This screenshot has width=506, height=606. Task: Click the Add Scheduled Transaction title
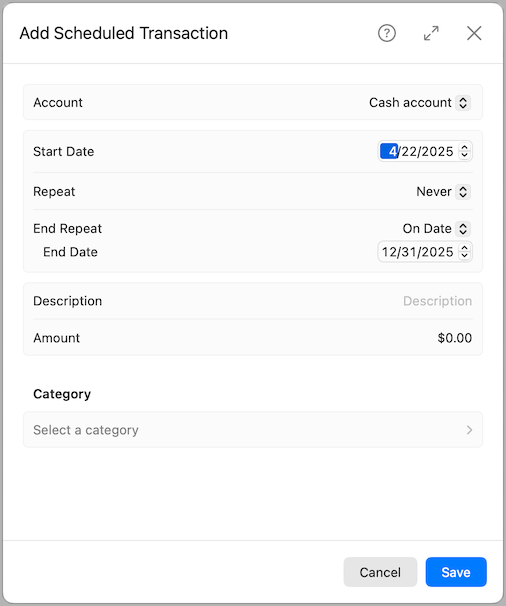pos(124,33)
